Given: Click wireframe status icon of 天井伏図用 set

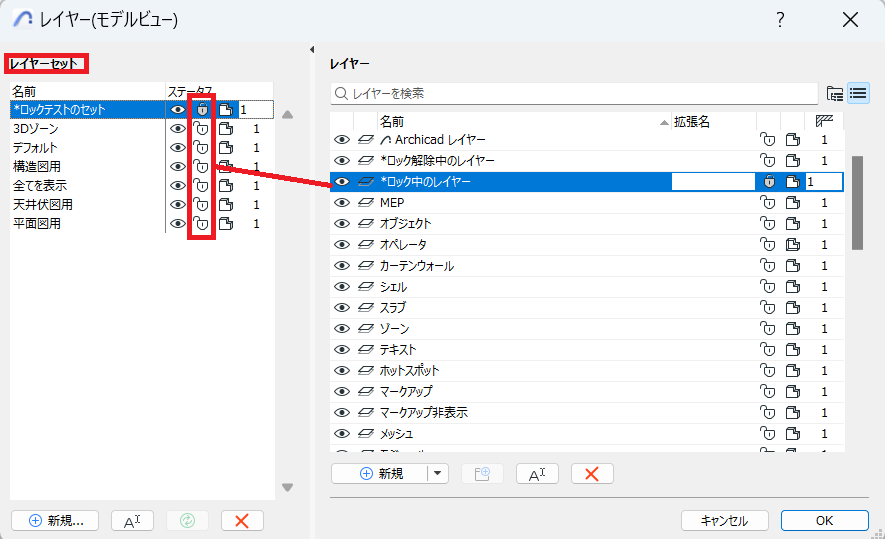Looking at the screenshot, I should (x=226, y=205).
